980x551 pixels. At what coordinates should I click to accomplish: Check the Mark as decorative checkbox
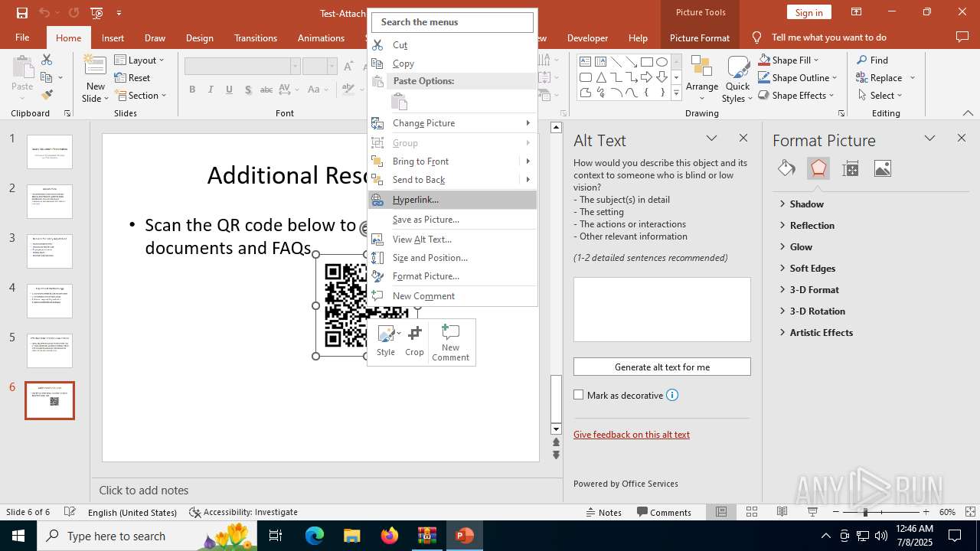click(579, 395)
